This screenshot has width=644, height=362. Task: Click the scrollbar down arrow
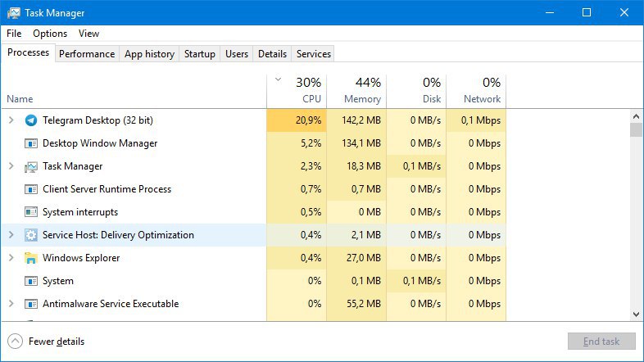(636, 314)
